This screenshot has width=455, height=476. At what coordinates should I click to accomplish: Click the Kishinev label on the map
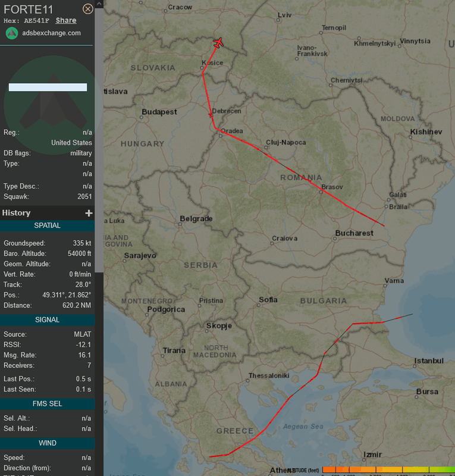(x=426, y=131)
